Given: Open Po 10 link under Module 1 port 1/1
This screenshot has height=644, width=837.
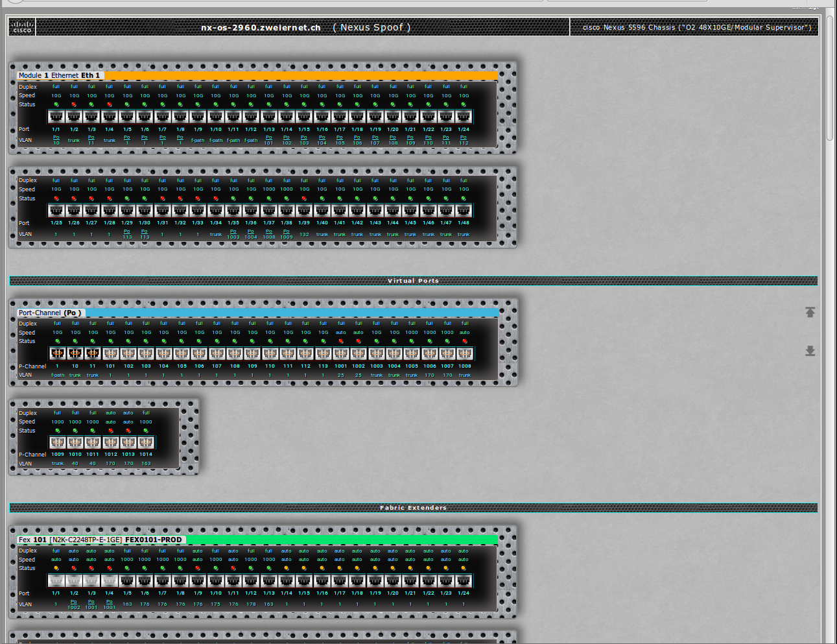Looking at the screenshot, I should pyautogui.click(x=56, y=140).
